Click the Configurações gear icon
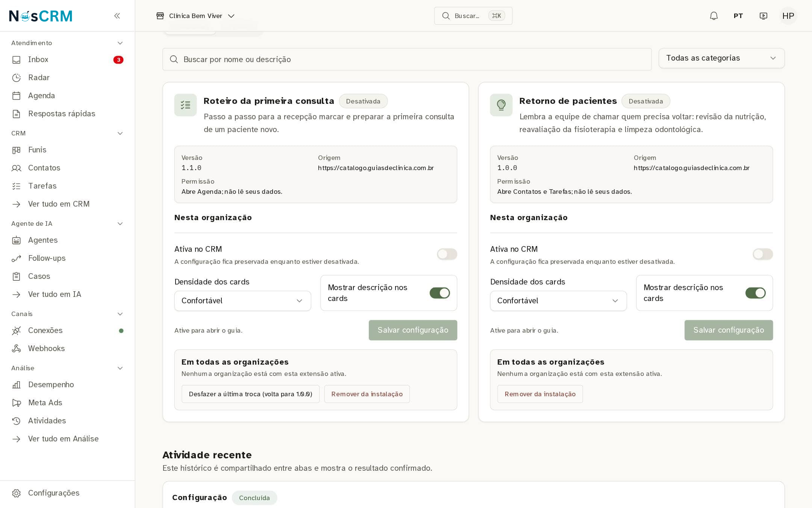 tap(16, 493)
